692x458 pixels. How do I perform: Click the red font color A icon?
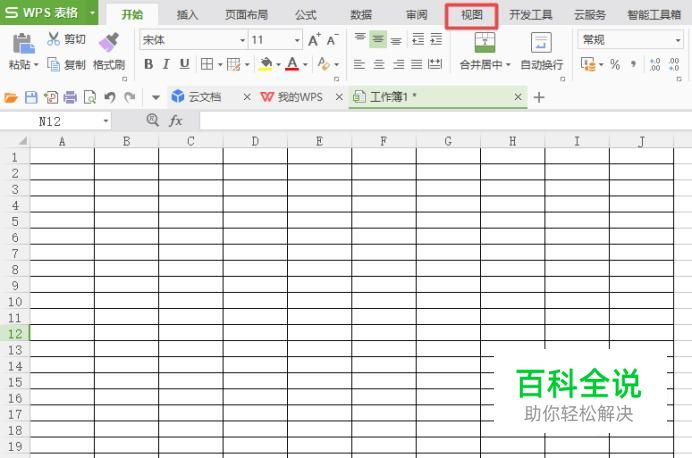[x=292, y=64]
